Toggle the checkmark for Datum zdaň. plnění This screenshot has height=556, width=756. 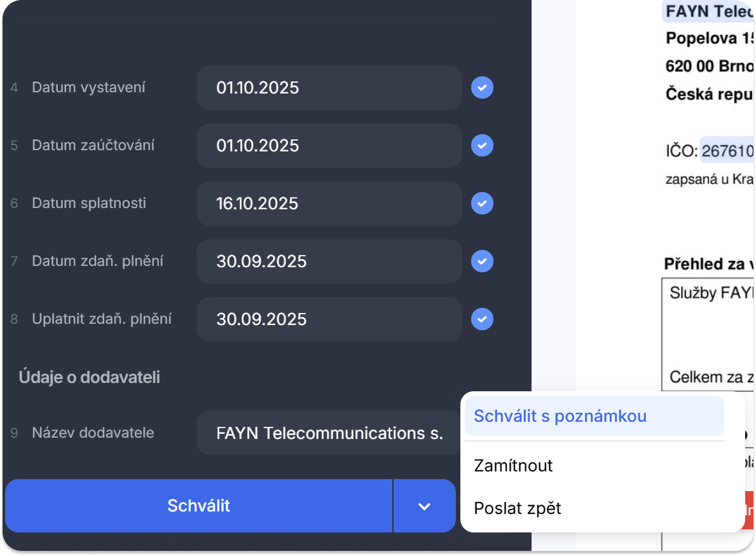(x=482, y=261)
